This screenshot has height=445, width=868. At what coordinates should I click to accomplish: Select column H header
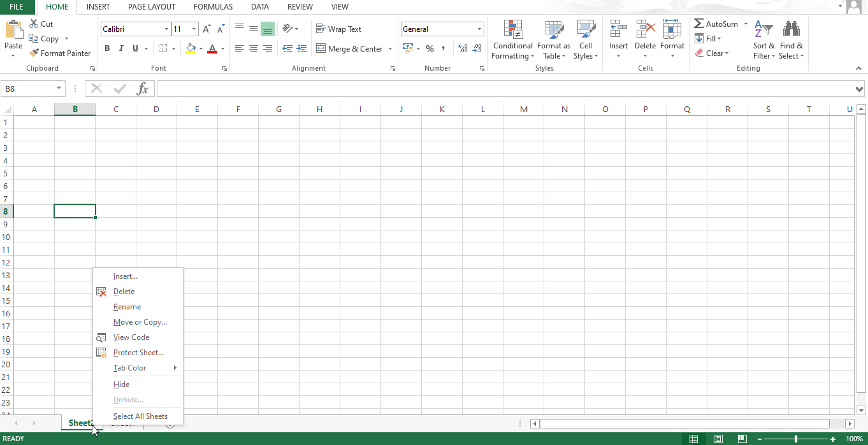pos(320,109)
